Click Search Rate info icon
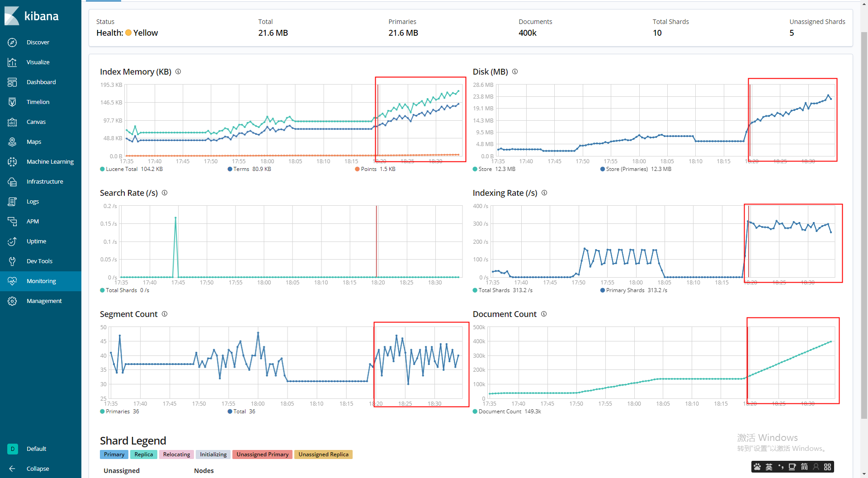The image size is (868, 478). pyautogui.click(x=165, y=193)
